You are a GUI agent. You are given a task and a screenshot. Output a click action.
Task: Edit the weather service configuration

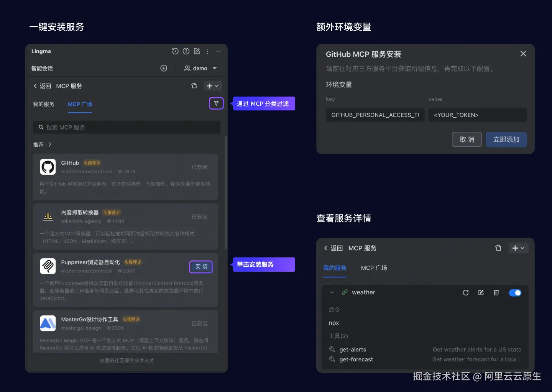tap(481, 293)
